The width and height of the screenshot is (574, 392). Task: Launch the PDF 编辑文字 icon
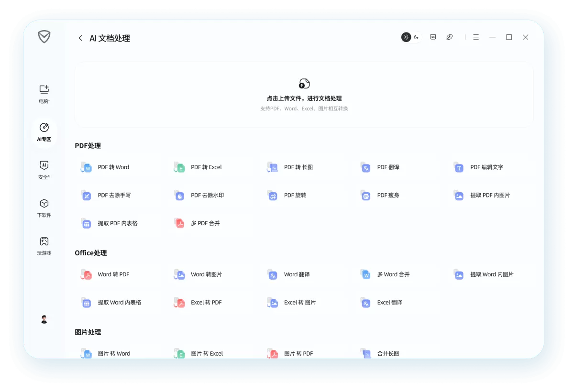459,167
